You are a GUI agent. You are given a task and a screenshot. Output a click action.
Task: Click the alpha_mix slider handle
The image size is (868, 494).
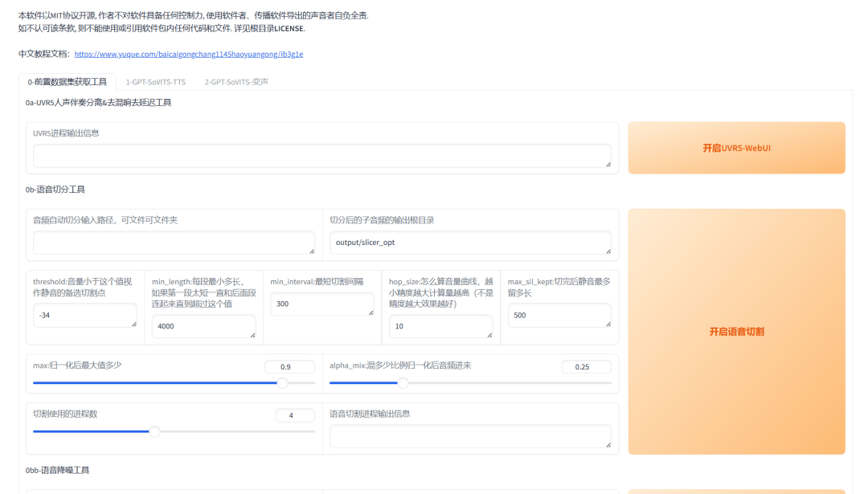click(403, 383)
